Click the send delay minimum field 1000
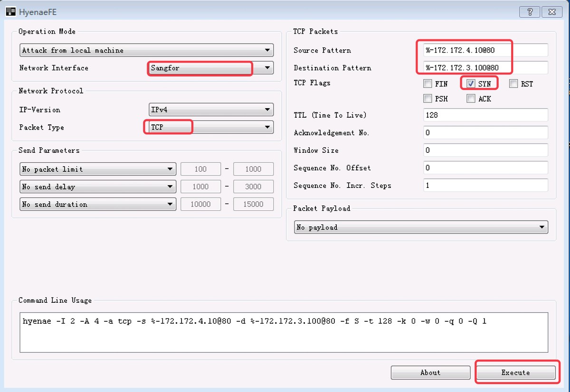Viewport: 570px width, 392px height. (200, 187)
